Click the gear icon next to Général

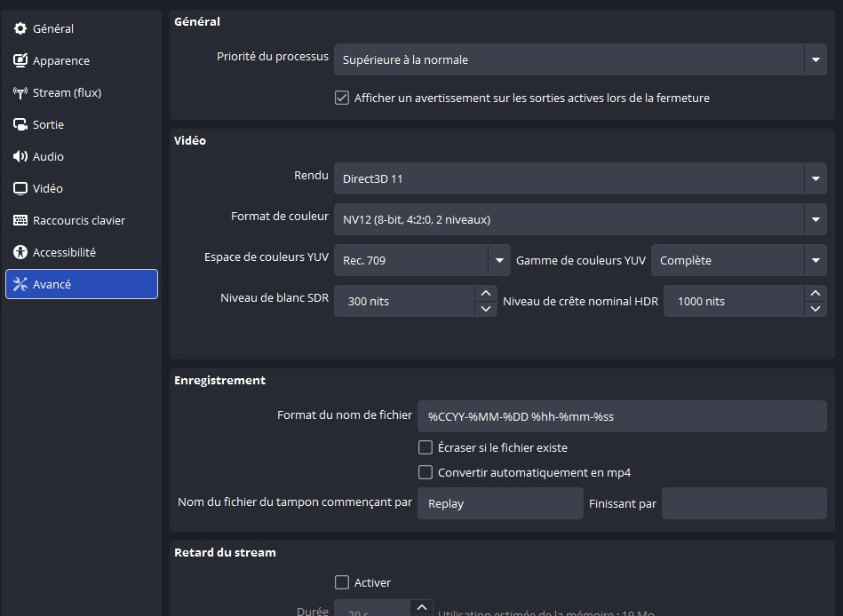20,29
